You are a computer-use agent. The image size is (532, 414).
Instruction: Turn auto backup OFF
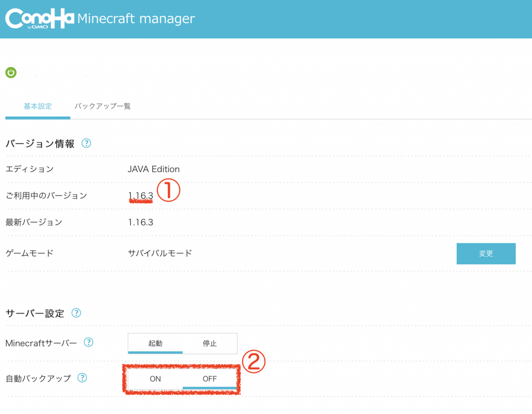[x=210, y=379]
